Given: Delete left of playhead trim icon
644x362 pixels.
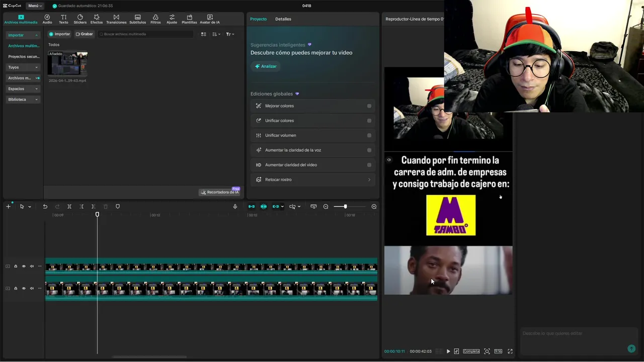Looking at the screenshot, I should 82,207.
